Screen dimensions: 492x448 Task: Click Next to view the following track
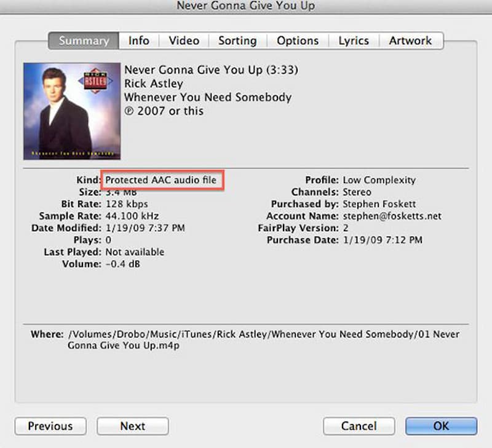tap(132, 426)
